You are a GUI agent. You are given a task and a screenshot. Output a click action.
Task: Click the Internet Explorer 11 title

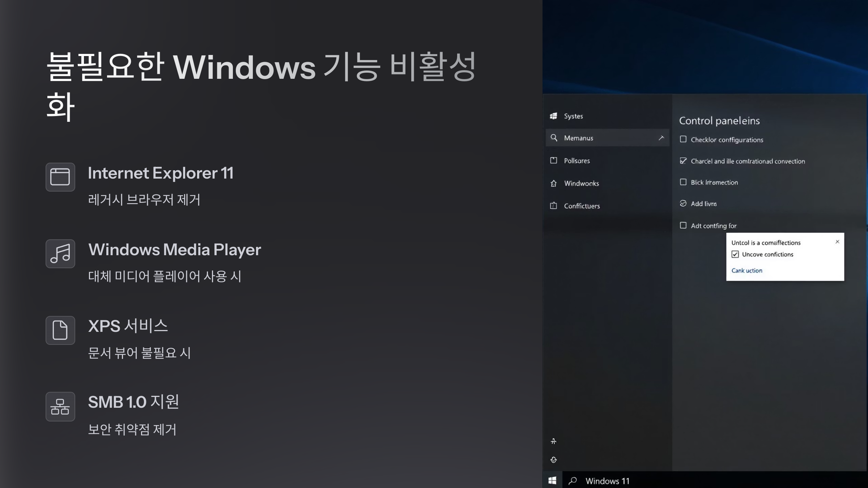click(161, 173)
